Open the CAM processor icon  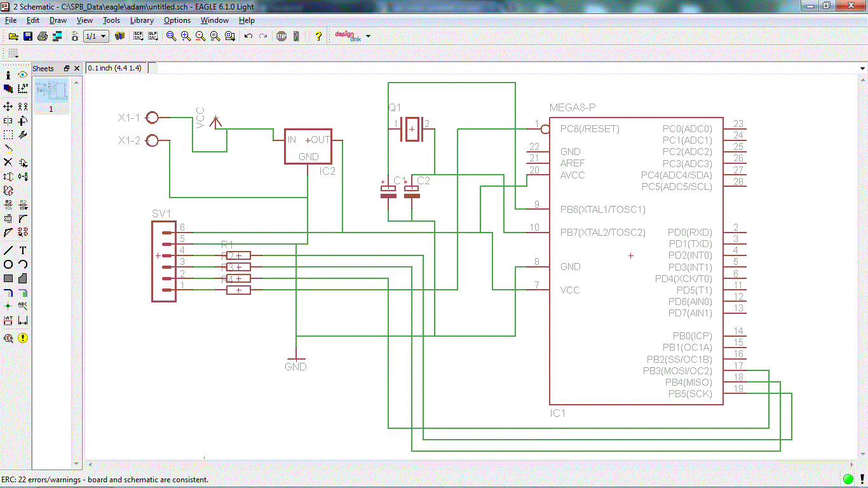pyautogui.click(x=57, y=36)
